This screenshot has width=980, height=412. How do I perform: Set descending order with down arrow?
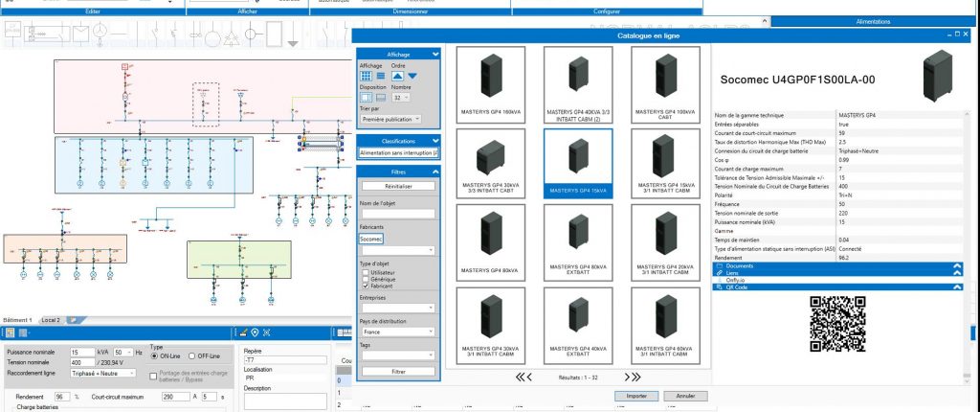click(412, 76)
